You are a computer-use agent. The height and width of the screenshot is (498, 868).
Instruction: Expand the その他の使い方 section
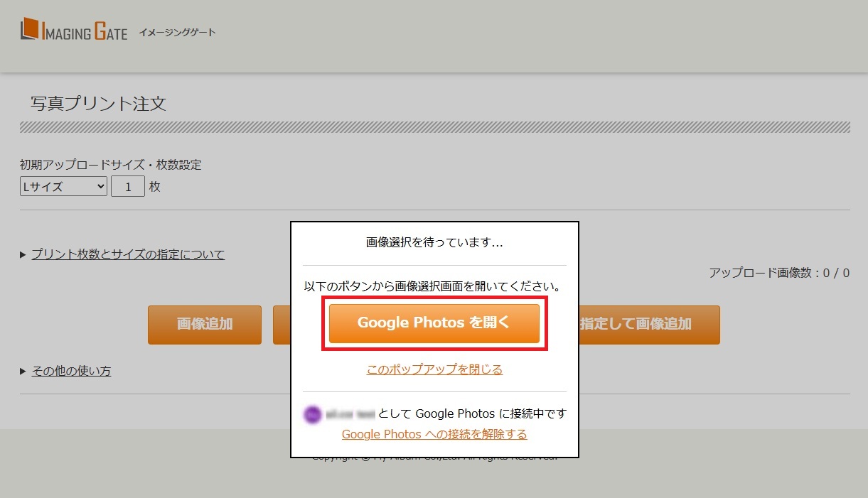[x=70, y=370]
